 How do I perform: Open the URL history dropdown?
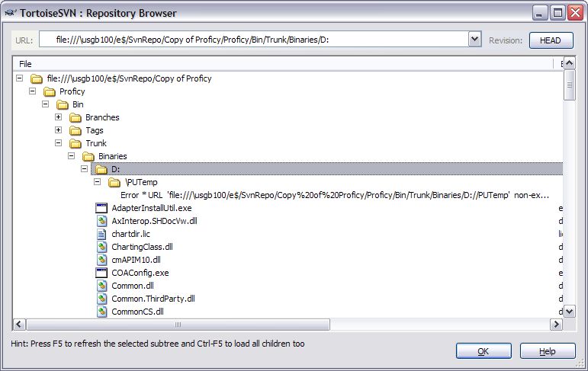475,40
